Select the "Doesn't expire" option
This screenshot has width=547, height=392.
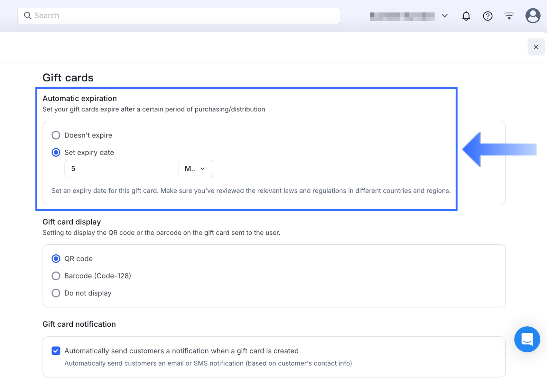click(56, 135)
